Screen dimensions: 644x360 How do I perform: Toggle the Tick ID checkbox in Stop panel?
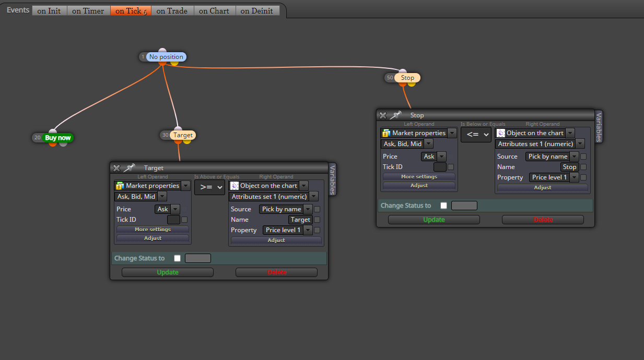pyautogui.click(x=451, y=167)
